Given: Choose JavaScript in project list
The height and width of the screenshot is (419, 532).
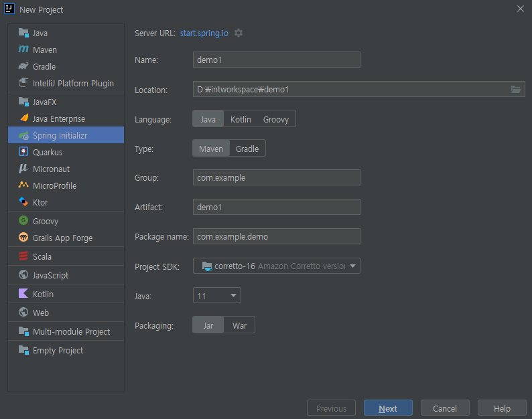Looking at the screenshot, I should pyautogui.click(x=66, y=275).
